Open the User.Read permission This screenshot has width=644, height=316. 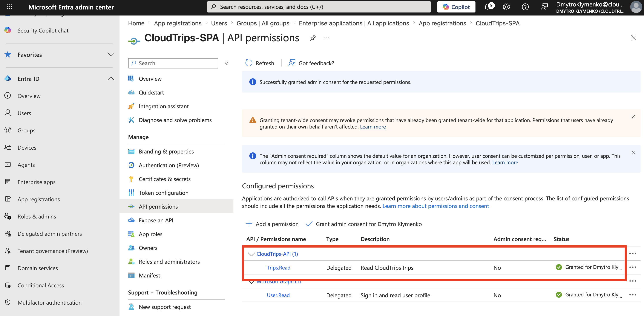pyautogui.click(x=278, y=295)
